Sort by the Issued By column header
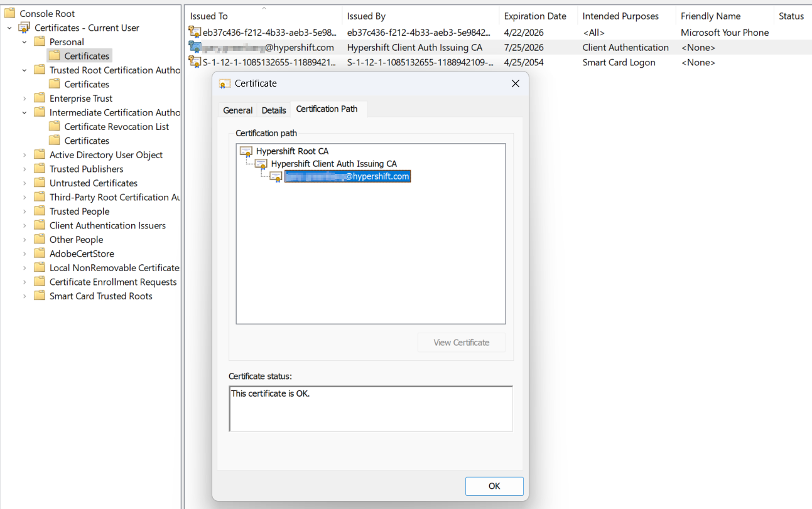Image resolution: width=812 pixels, height=509 pixels. pyautogui.click(x=420, y=16)
